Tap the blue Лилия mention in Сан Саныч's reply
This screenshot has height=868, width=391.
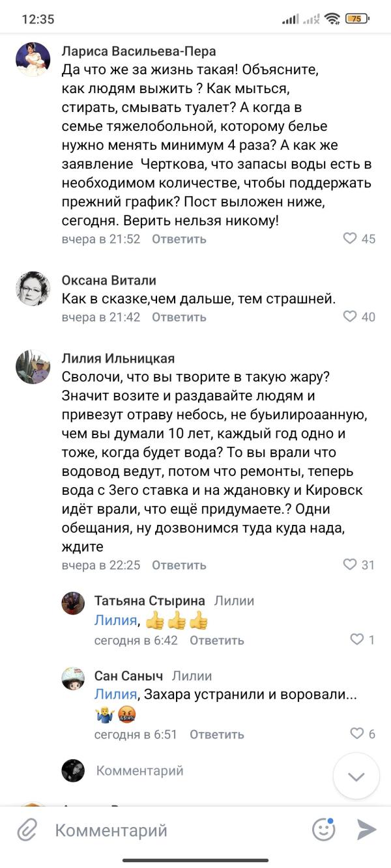[x=115, y=694]
